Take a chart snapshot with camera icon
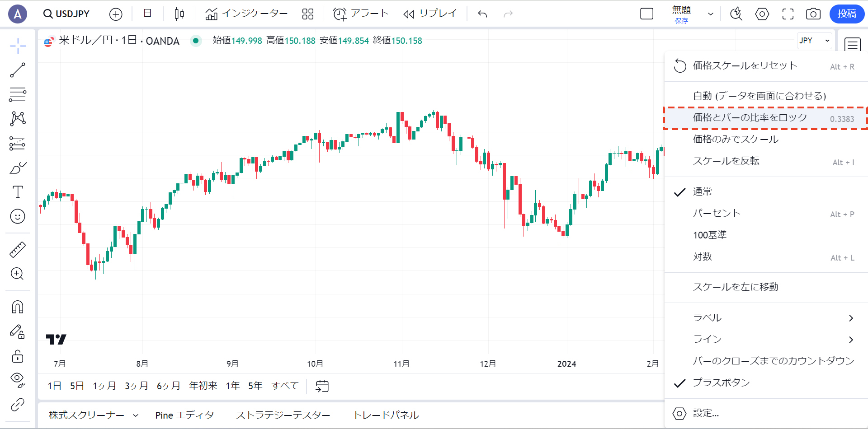 pos(813,14)
